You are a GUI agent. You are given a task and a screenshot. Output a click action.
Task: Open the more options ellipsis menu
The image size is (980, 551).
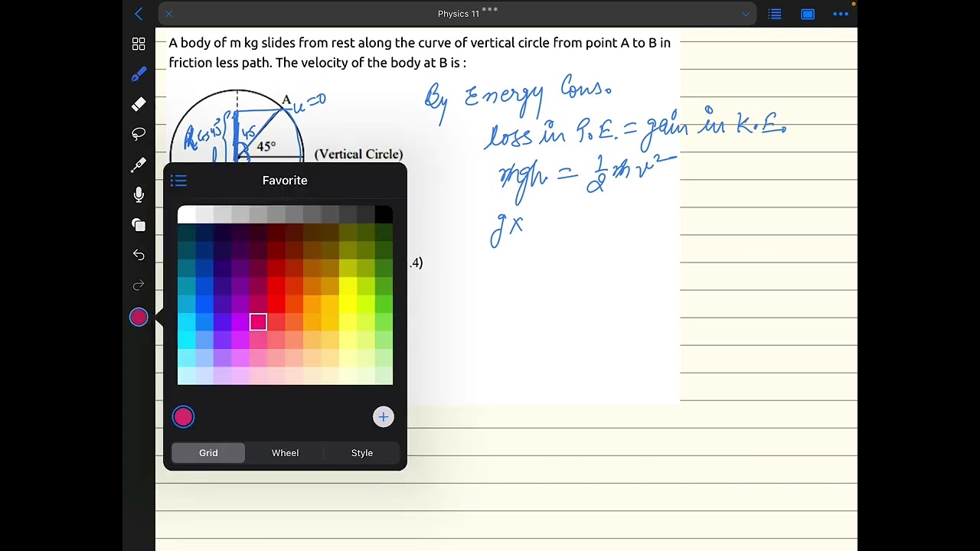pyautogui.click(x=841, y=14)
